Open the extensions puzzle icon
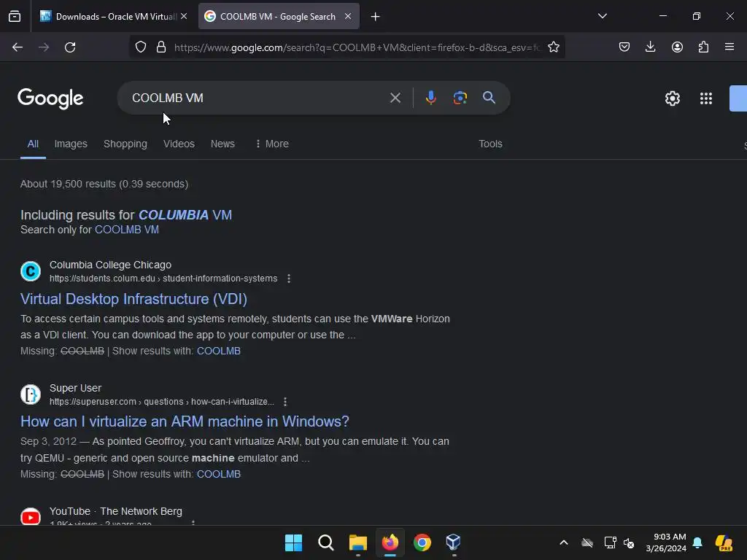Image resolution: width=747 pixels, height=560 pixels. pos(703,47)
